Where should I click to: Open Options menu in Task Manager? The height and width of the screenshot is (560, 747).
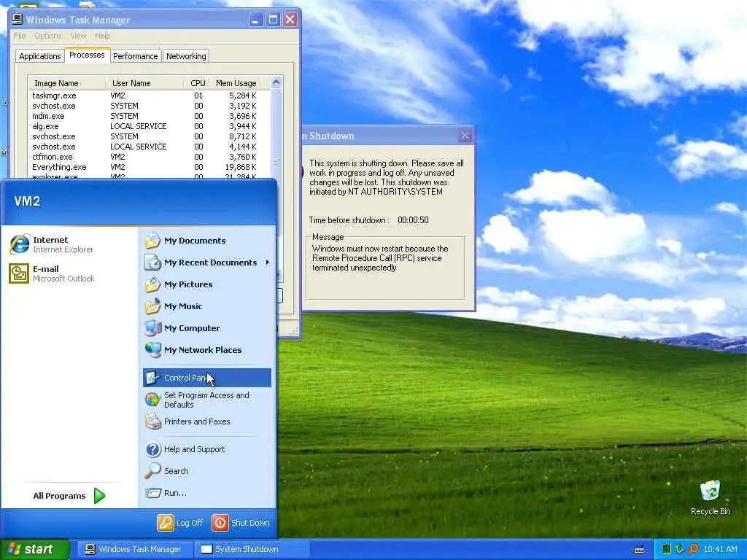tap(47, 36)
